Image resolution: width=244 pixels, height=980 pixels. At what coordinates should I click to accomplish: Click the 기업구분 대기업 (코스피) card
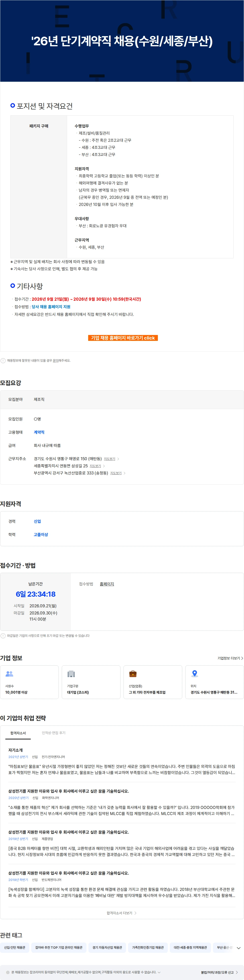pos(91,682)
